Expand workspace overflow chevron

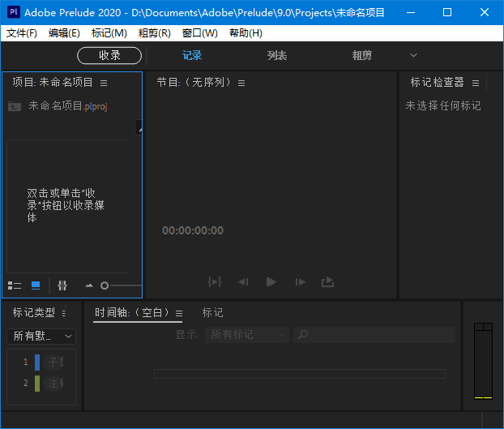[414, 55]
